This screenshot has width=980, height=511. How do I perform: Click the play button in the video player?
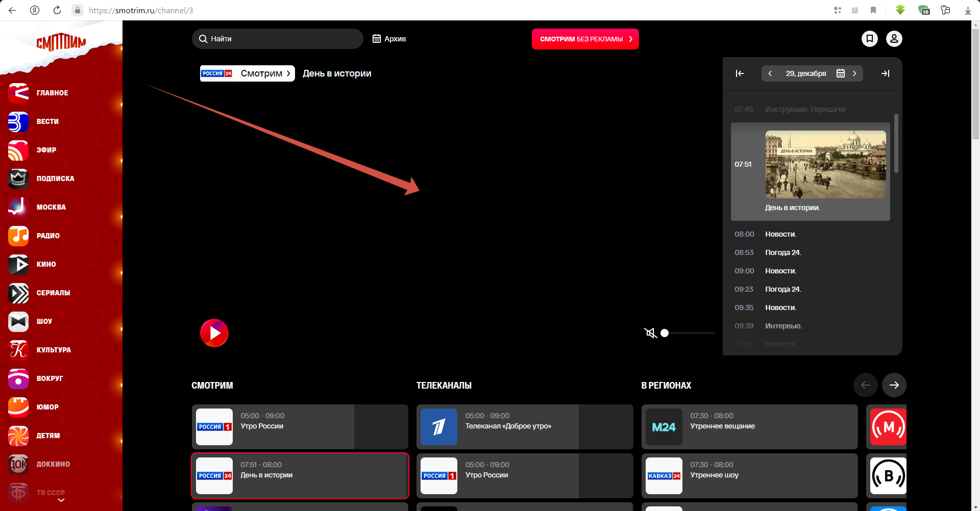[214, 333]
